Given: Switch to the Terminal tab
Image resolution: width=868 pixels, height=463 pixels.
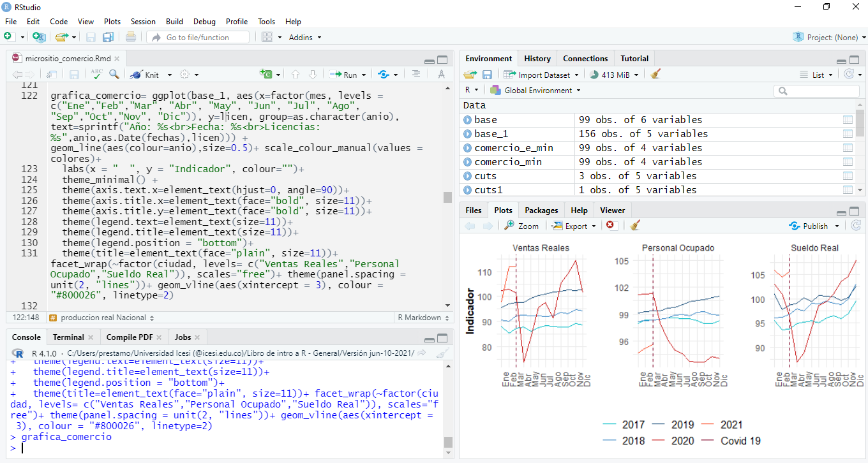Looking at the screenshot, I should 69,337.
